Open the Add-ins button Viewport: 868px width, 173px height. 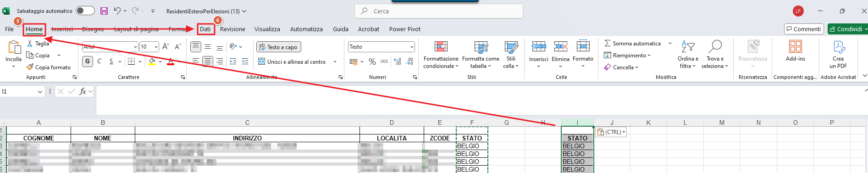[x=796, y=51]
